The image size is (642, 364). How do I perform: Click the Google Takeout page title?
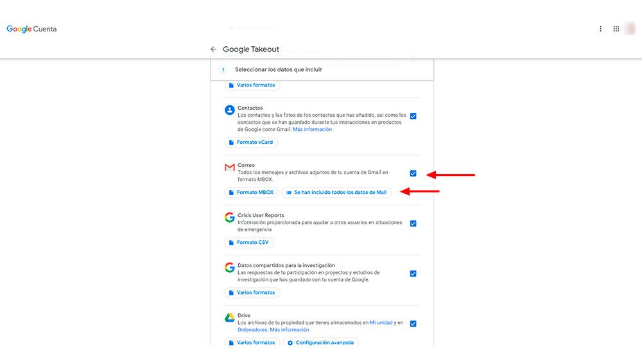[251, 49]
